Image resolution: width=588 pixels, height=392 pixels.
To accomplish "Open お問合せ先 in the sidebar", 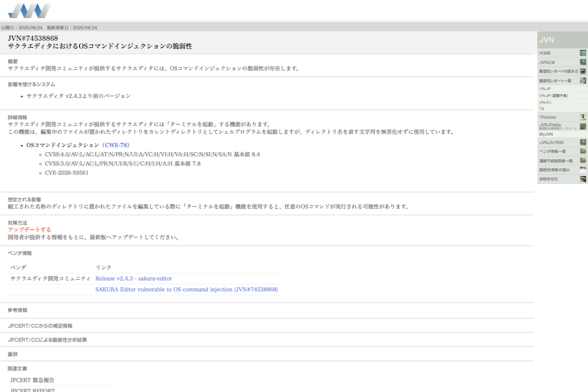I will 562,179.
